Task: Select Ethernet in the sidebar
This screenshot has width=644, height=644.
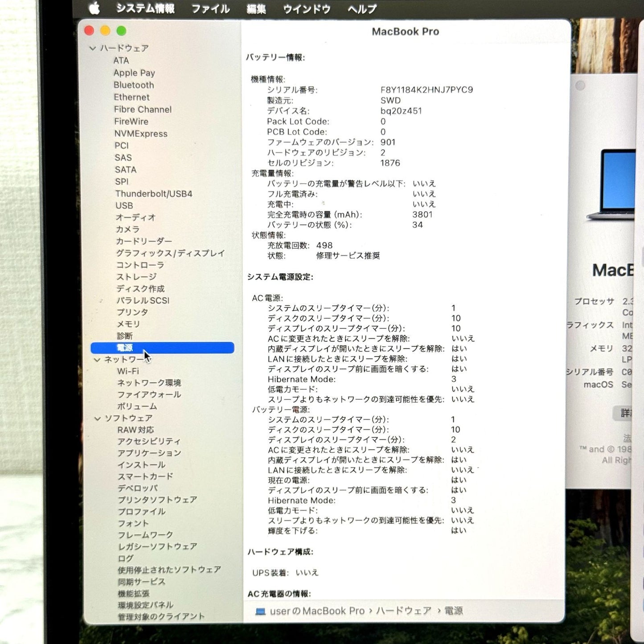Action: (131, 97)
